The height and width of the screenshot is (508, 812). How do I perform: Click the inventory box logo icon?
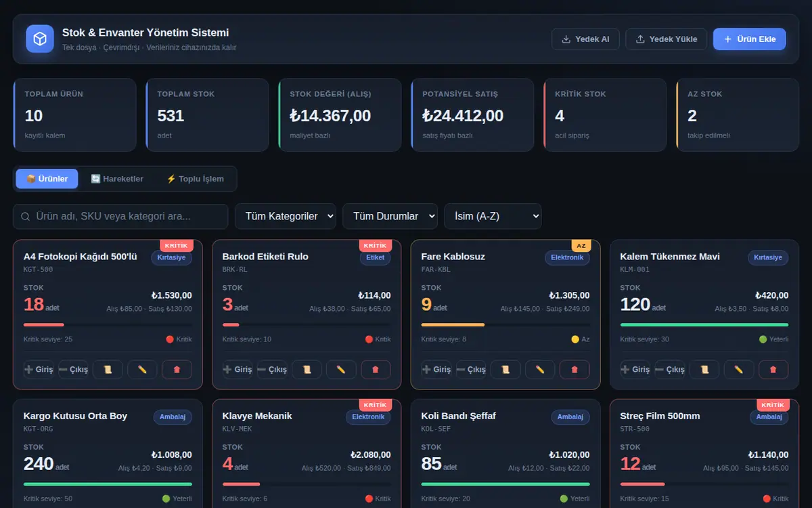tap(40, 39)
